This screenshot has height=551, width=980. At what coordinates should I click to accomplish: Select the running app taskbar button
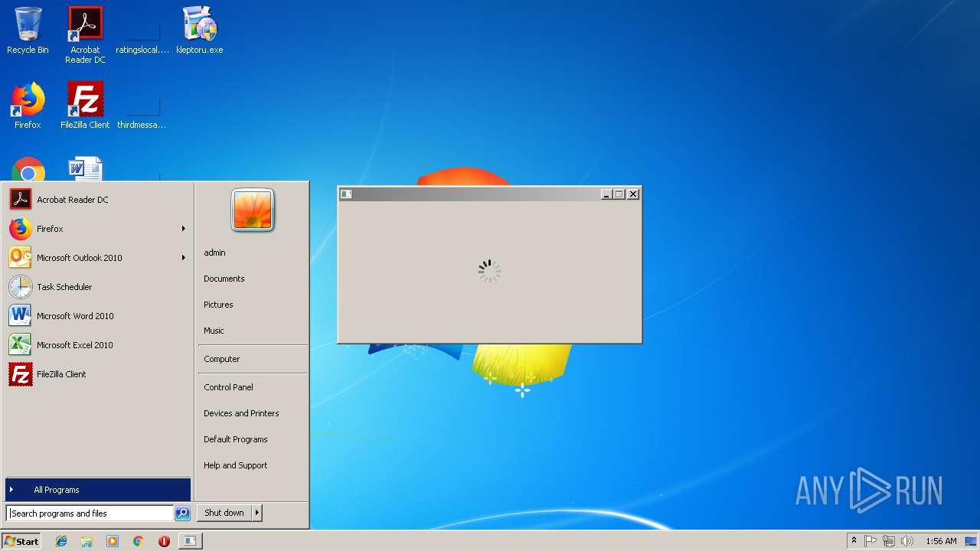pyautogui.click(x=190, y=541)
